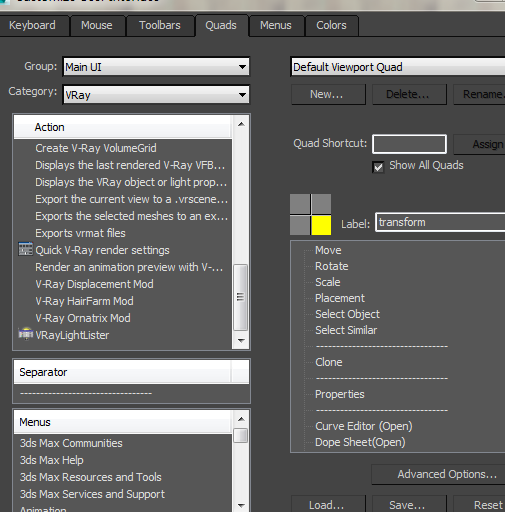Click the Menus list scrollbar thumb
Viewport: 505px width, 512px height.
[x=241, y=435]
